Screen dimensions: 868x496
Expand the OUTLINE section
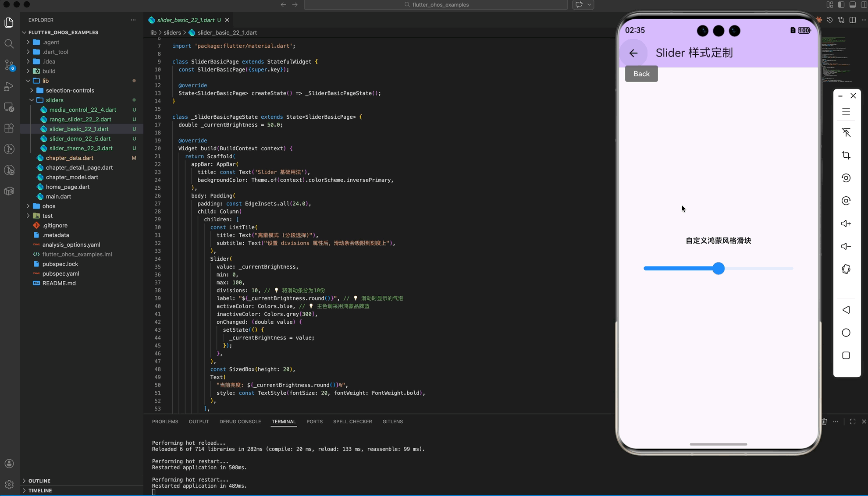[x=39, y=481]
